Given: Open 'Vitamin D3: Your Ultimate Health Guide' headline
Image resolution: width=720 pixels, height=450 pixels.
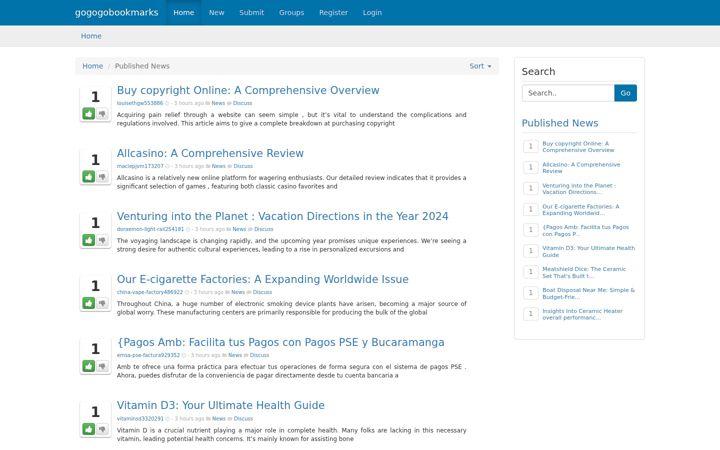Looking at the screenshot, I should pos(220,405).
